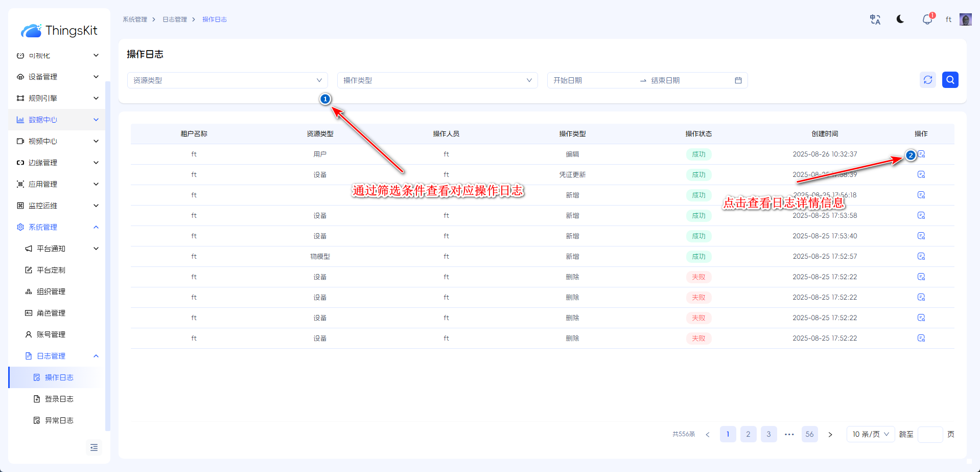The image size is (980, 472).
Task: Open the notification bell
Action: 927,20
